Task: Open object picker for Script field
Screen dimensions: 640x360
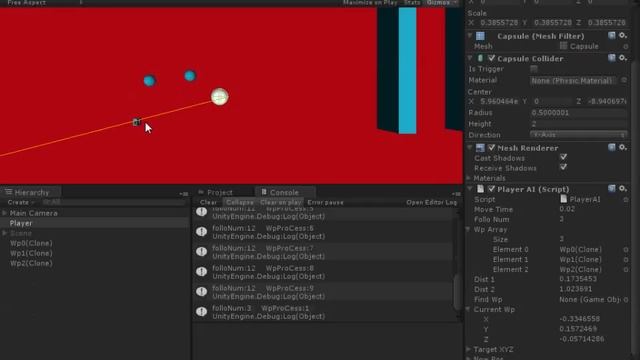Action: point(626,200)
